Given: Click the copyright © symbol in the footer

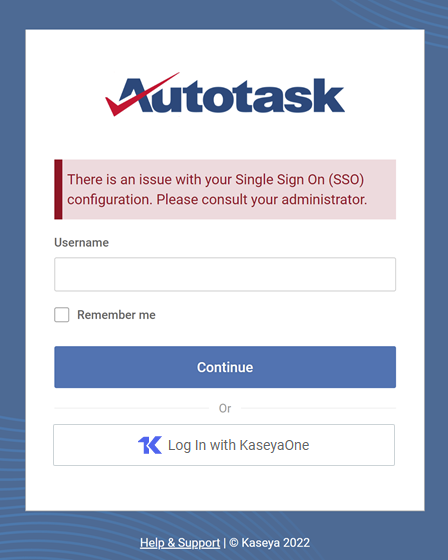Looking at the screenshot, I should coord(234,543).
